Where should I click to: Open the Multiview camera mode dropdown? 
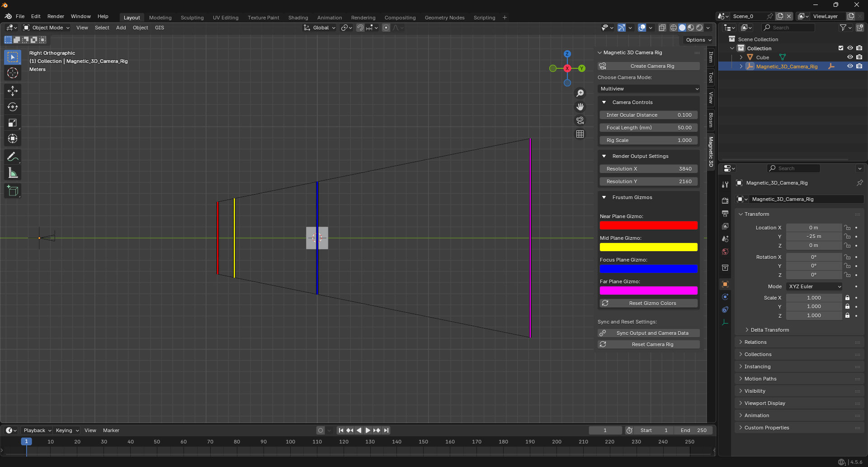click(649, 89)
